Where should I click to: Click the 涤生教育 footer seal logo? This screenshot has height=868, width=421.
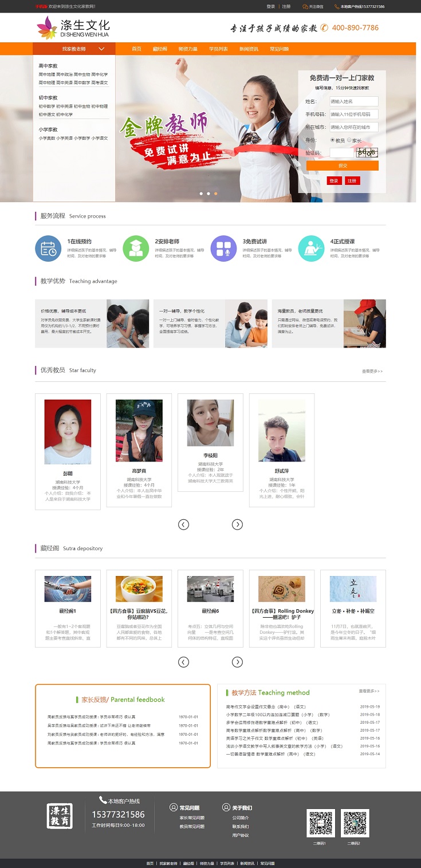point(60,815)
